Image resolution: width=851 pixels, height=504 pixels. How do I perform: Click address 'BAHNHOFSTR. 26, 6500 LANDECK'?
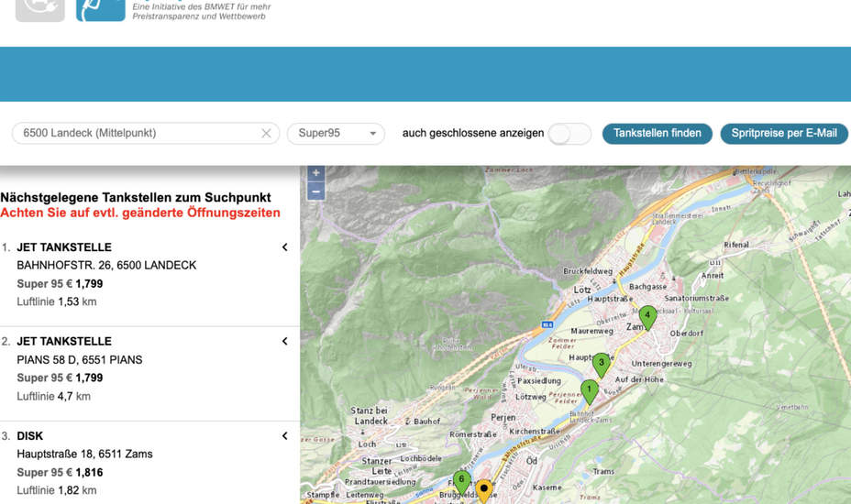(106, 266)
